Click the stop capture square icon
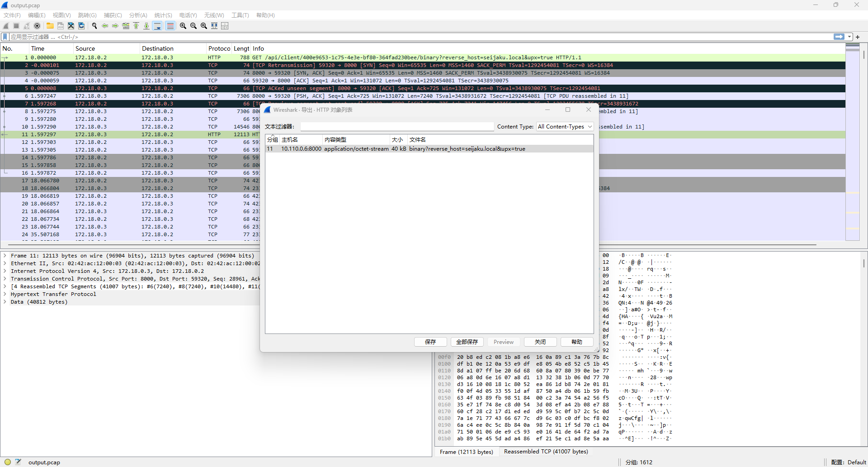 click(16, 26)
